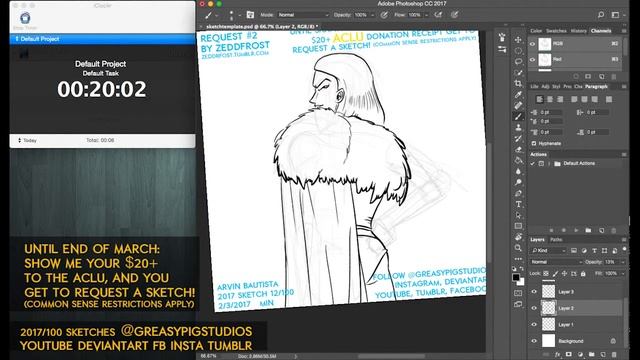Screen dimensions: 640x360
Task: Open layer blend mode Normal dropdown
Action: [x=556, y=262]
